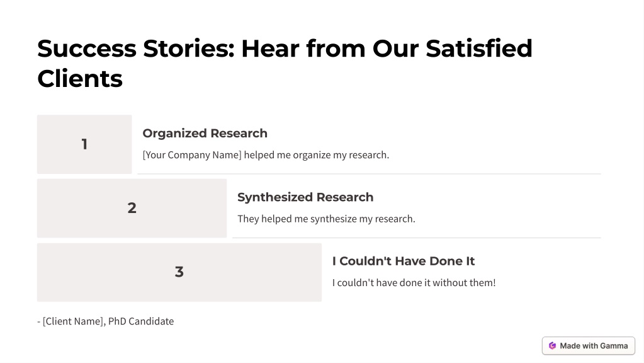644x363 pixels.
Task: Click the [Client Name], PhD Candidate attribution
Action: point(106,321)
